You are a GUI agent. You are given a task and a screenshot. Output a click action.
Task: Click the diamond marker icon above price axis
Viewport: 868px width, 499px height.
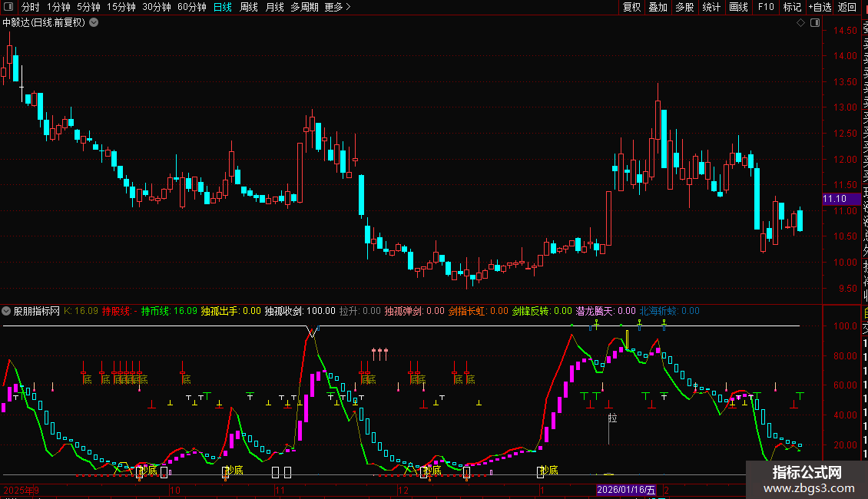[x=800, y=23]
